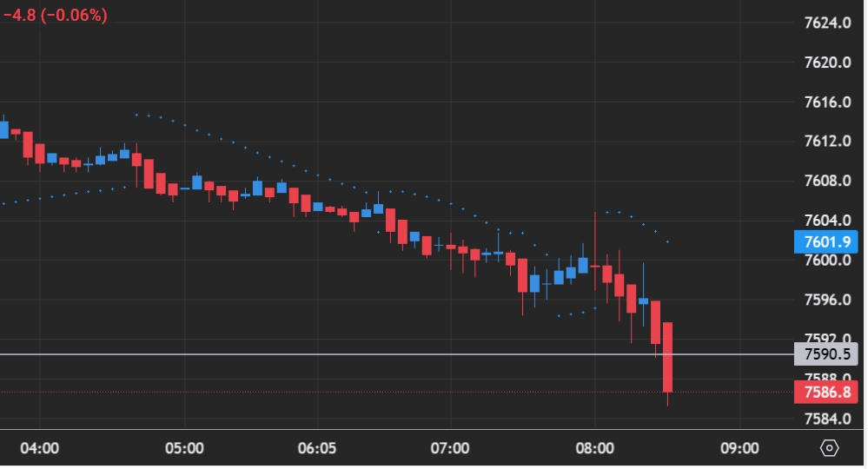Click the crosshair price label 7590.5
The image size is (868, 469).
tap(825, 354)
